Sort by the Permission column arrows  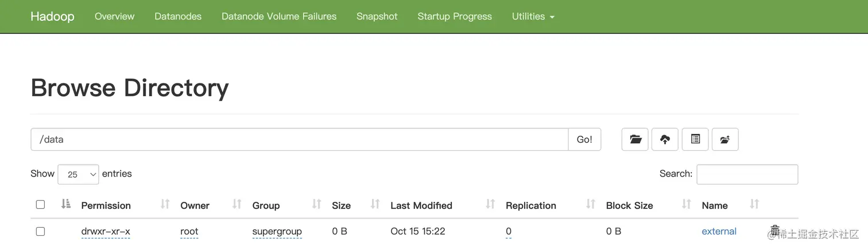tap(165, 204)
